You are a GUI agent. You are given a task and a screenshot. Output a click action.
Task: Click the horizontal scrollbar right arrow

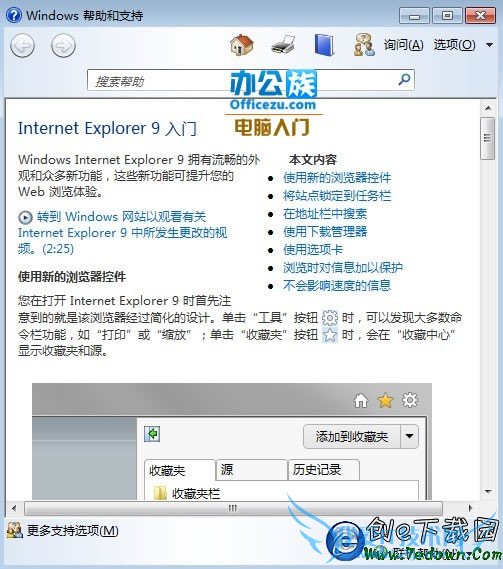click(x=471, y=508)
